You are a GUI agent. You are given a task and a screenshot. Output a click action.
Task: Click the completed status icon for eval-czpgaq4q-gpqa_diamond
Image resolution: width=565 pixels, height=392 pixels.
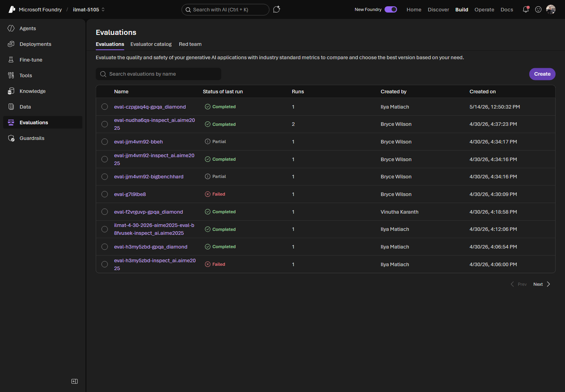point(208,107)
